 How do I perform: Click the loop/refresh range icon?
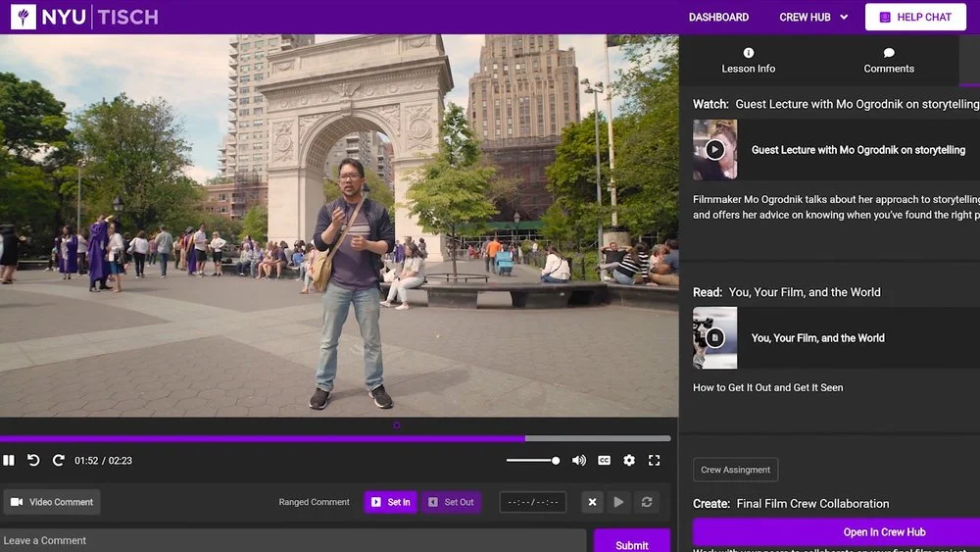click(646, 502)
